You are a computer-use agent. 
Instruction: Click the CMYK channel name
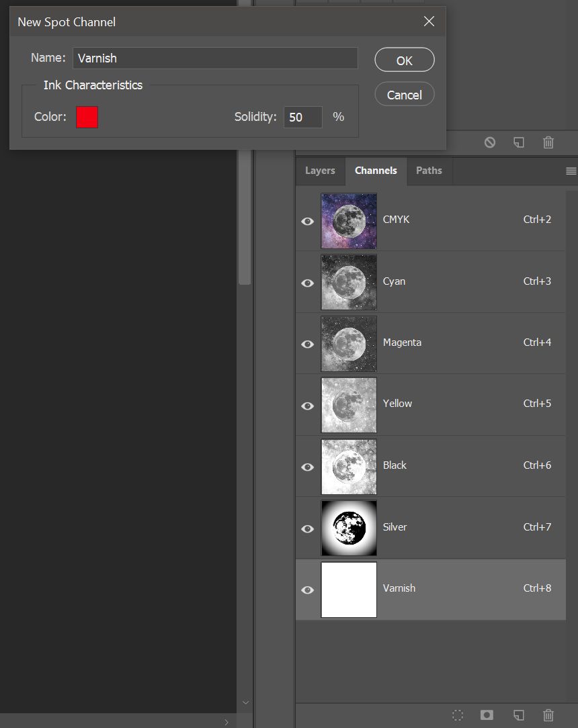pyautogui.click(x=396, y=220)
